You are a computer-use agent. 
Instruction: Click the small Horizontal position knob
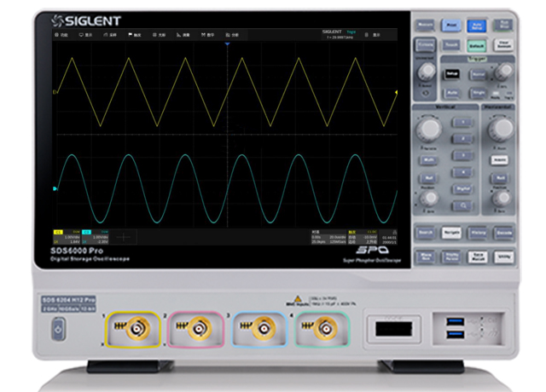tap(502, 198)
